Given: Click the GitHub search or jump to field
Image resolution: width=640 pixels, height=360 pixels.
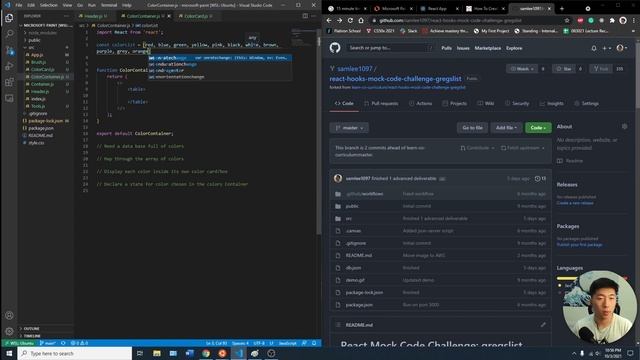Looking at the screenshot, I should 389,48.
